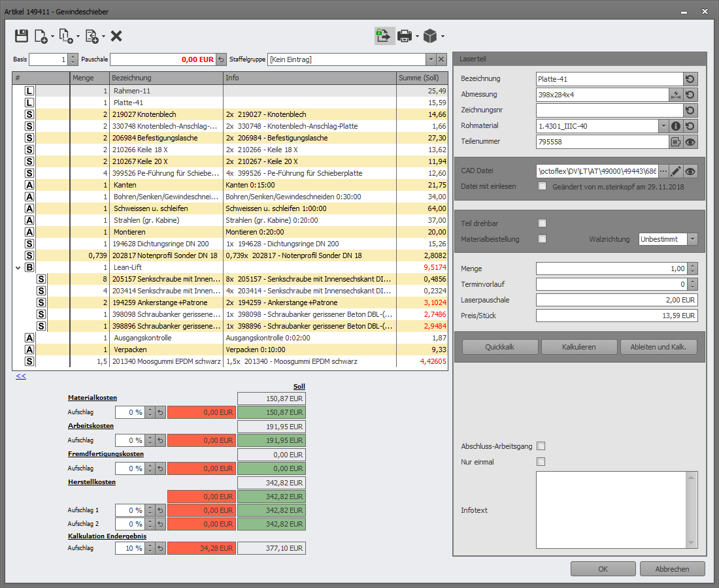Viewport: 719px width, 588px height.
Task: Click the export icon with green lock
Action: [384, 36]
